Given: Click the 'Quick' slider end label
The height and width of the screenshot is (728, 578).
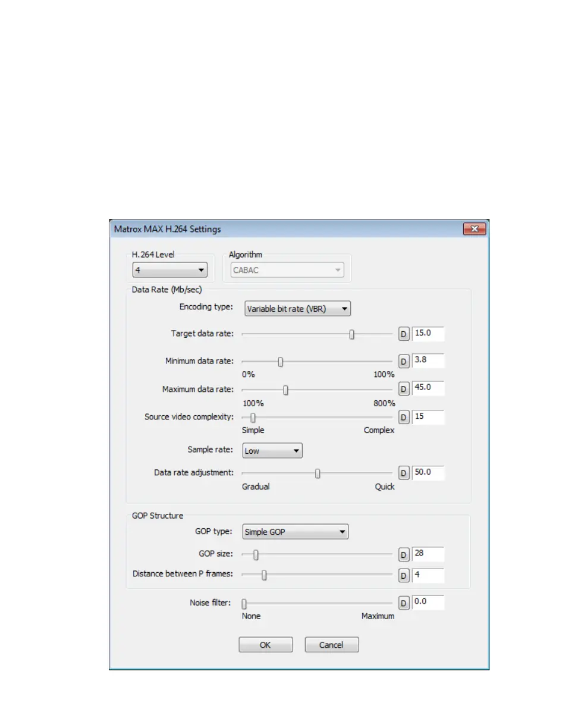Looking at the screenshot, I should pyautogui.click(x=384, y=487).
